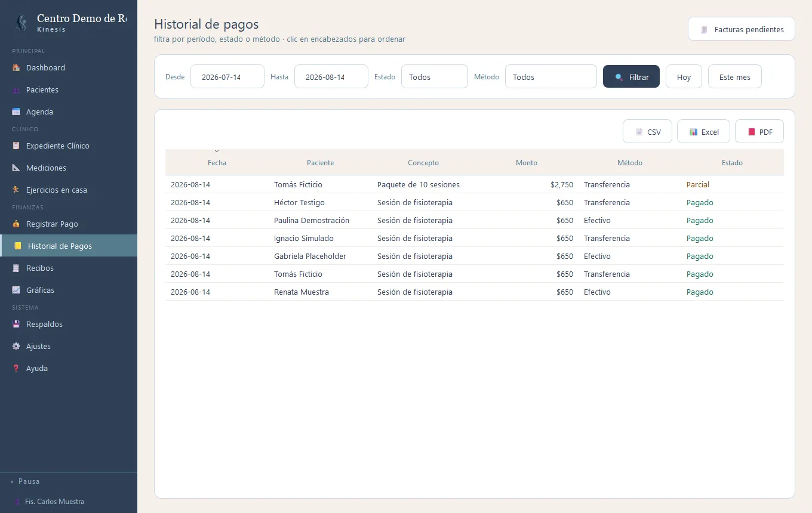Screen dimensions: 812x513
Task: Export the table as CSV
Action: (x=647, y=131)
